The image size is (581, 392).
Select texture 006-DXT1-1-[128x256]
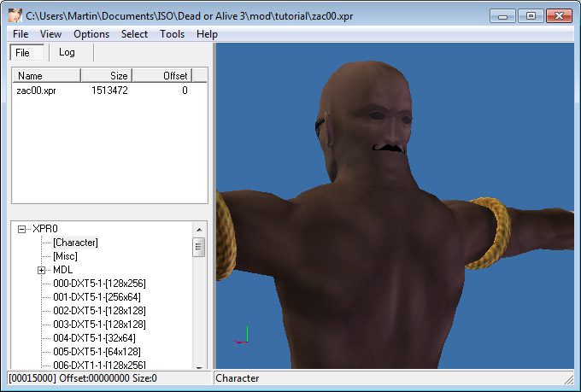coord(99,365)
